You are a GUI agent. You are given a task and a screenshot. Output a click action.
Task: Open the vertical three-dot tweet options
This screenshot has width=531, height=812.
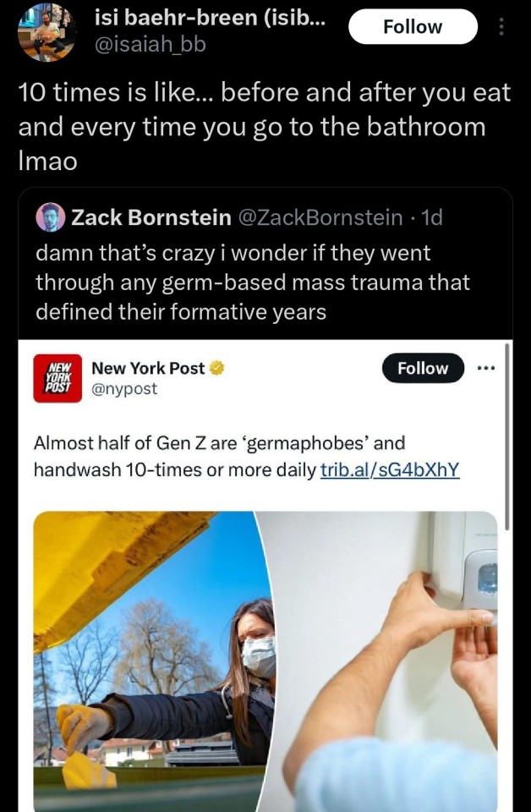[502, 27]
